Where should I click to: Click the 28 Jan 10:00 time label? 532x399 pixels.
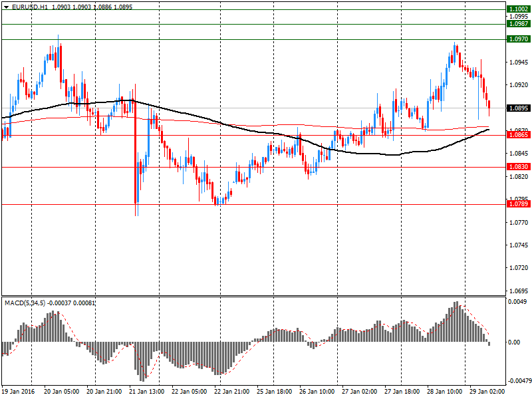(444, 391)
